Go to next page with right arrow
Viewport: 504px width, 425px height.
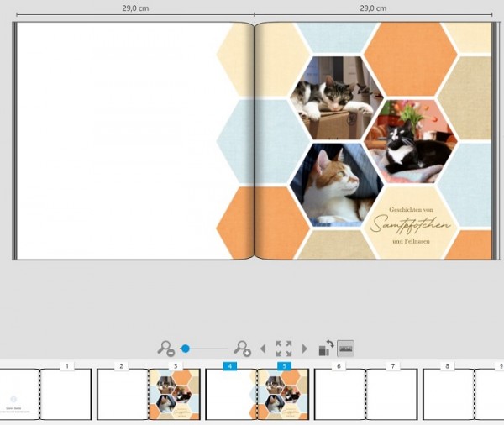point(305,349)
